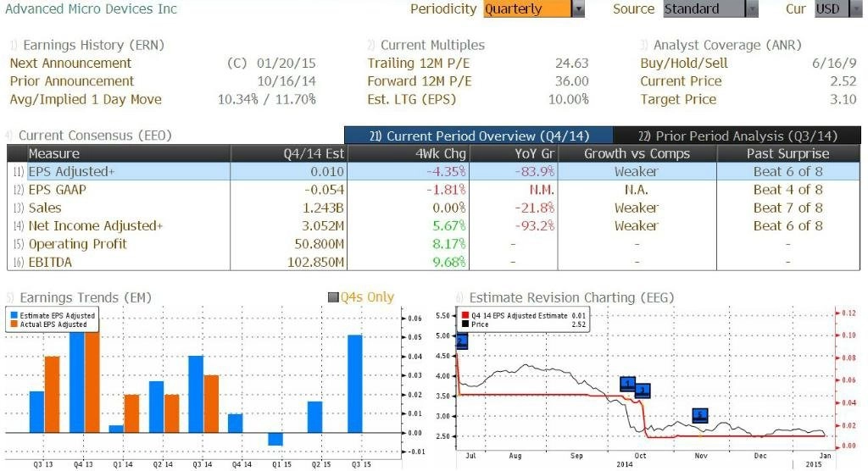Switch to Current Period Overview (Q4/14) tab
The image size is (868, 471).
pos(478,136)
